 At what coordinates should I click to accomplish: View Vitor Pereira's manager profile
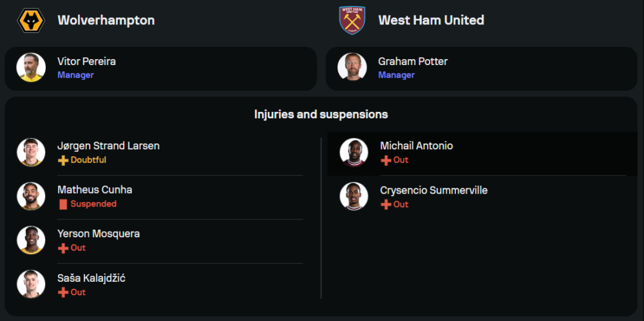(x=87, y=62)
